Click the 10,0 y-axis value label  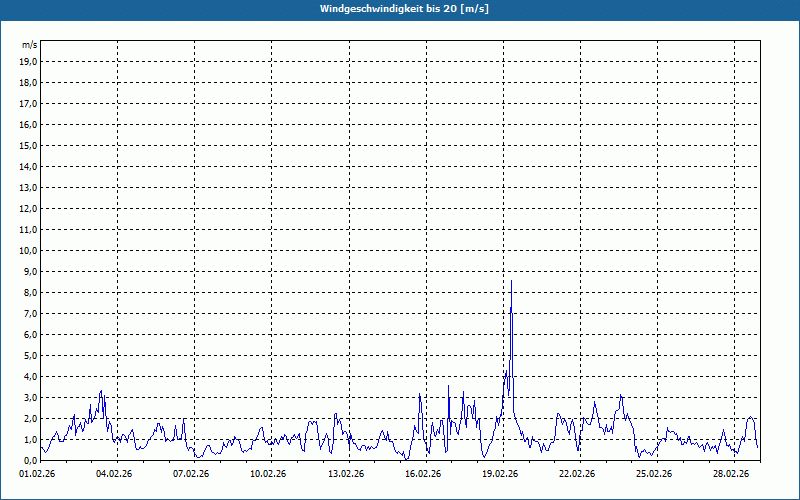point(28,251)
